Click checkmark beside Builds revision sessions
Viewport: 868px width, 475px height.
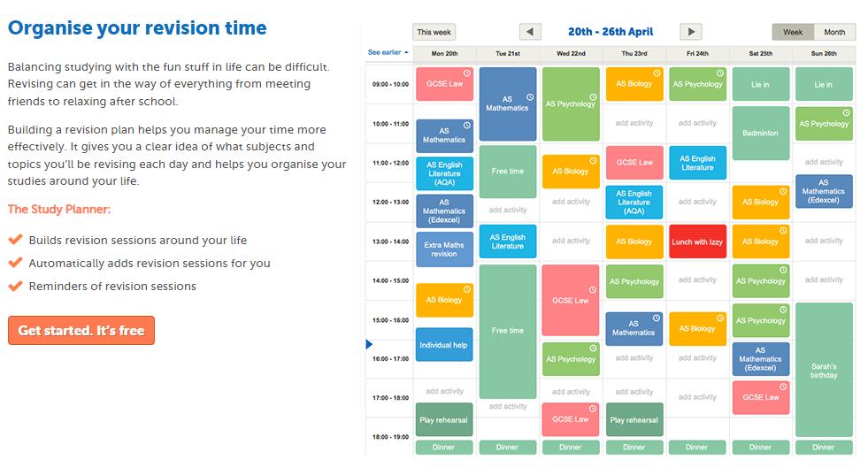click(14, 240)
